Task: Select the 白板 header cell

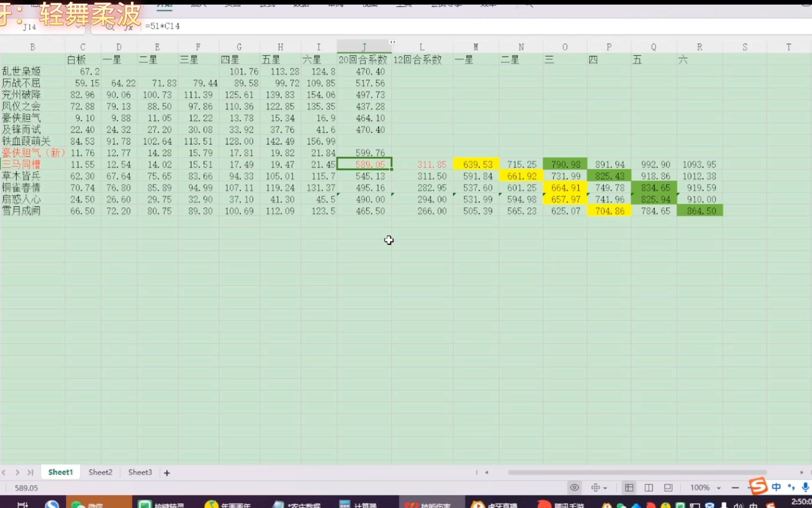Action: [83, 60]
